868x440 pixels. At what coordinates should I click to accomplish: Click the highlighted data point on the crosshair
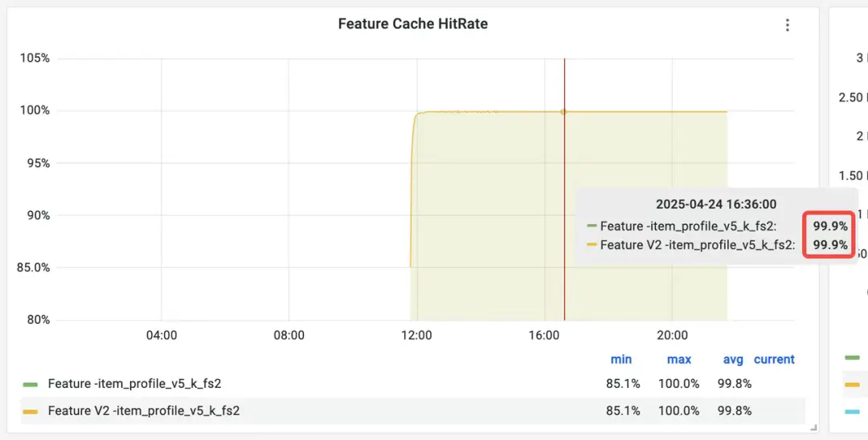point(563,112)
